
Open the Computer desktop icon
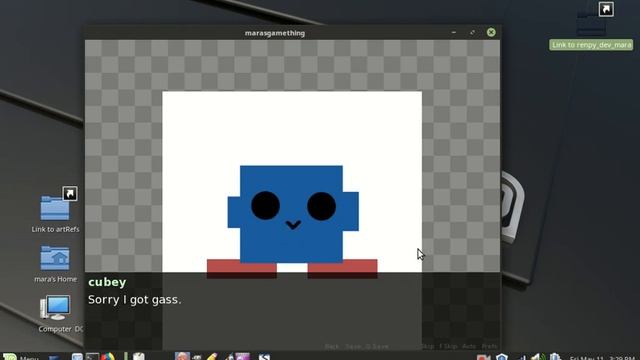(x=55, y=307)
